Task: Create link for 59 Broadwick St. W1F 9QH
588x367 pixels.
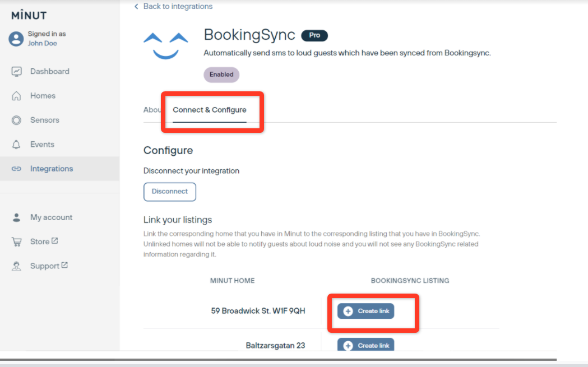Action: coord(365,311)
